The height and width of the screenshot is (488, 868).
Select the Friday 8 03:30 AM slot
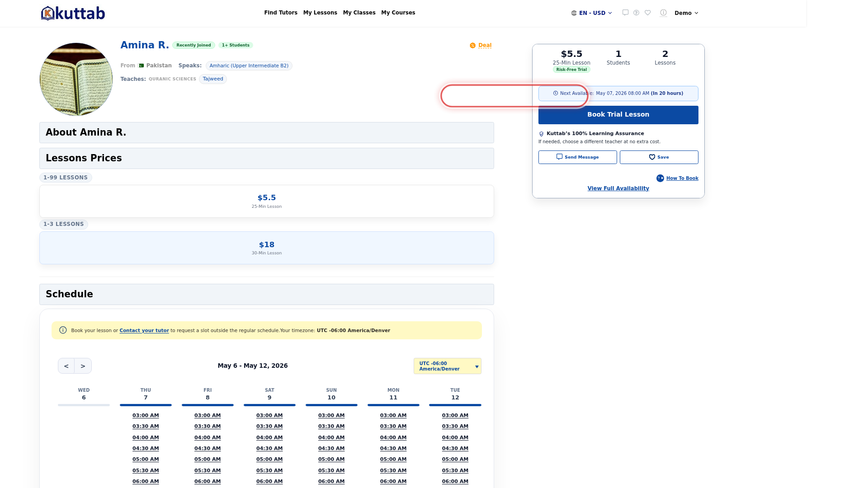point(208,427)
